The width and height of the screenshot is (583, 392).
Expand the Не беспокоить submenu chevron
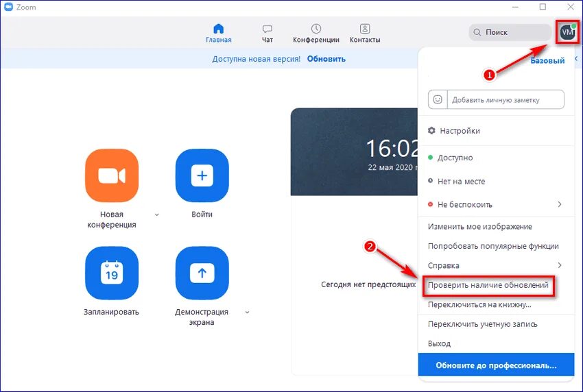(x=560, y=204)
